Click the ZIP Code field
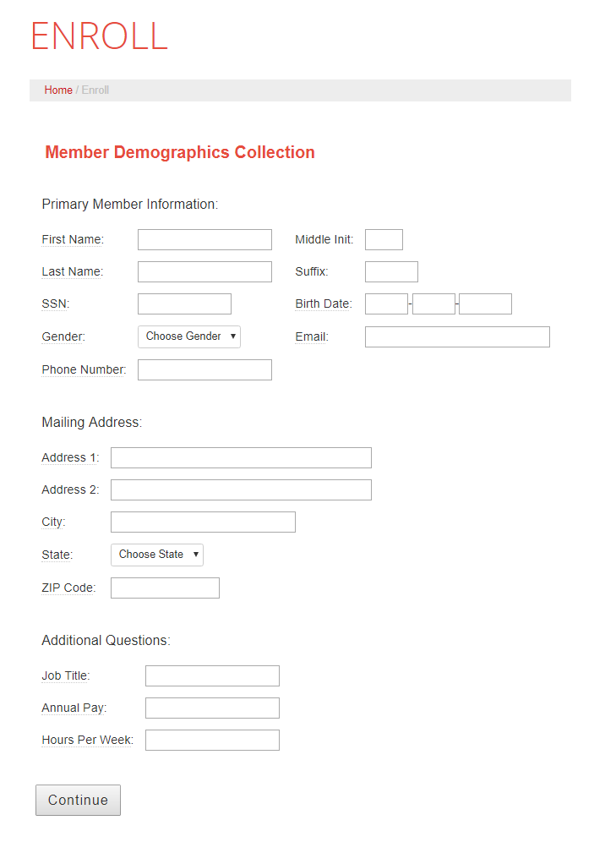This screenshot has width=616, height=853. point(165,588)
